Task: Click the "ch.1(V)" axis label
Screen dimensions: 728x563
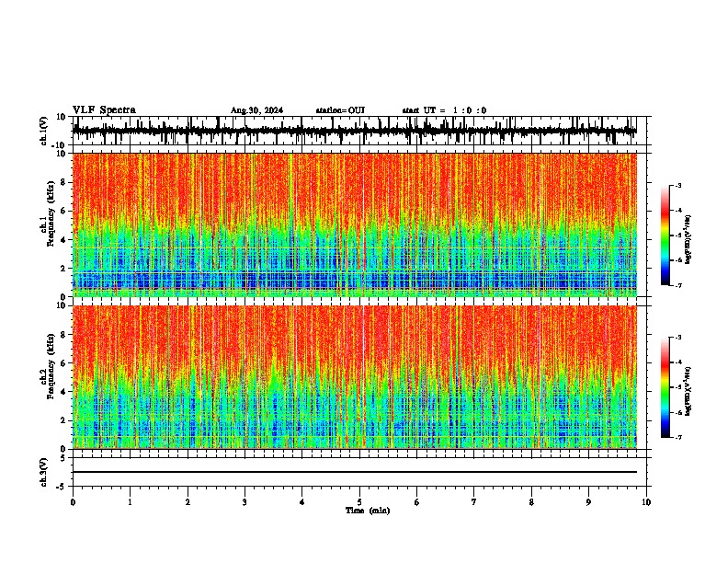Action: [44, 131]
